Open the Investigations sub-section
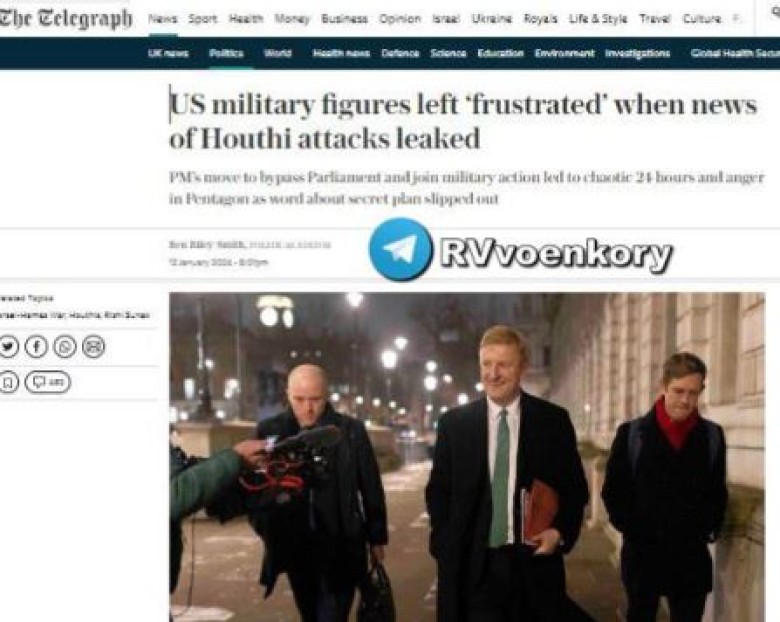The width and height of the screenshot is (780, 622). [638, 53]
